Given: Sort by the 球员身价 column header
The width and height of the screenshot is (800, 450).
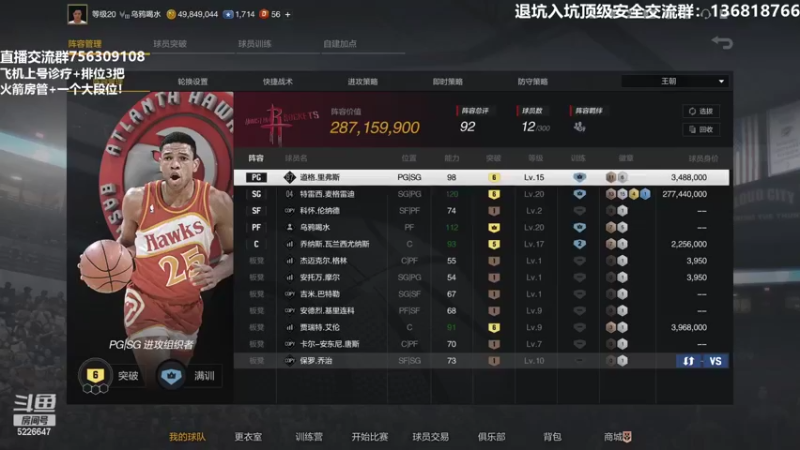Looking at the screenshot, I should coord(703,159).
